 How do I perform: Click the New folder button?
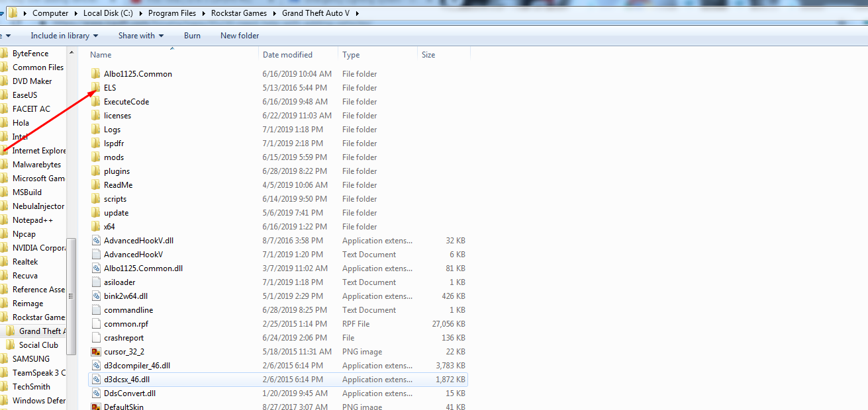pos(240,36)
